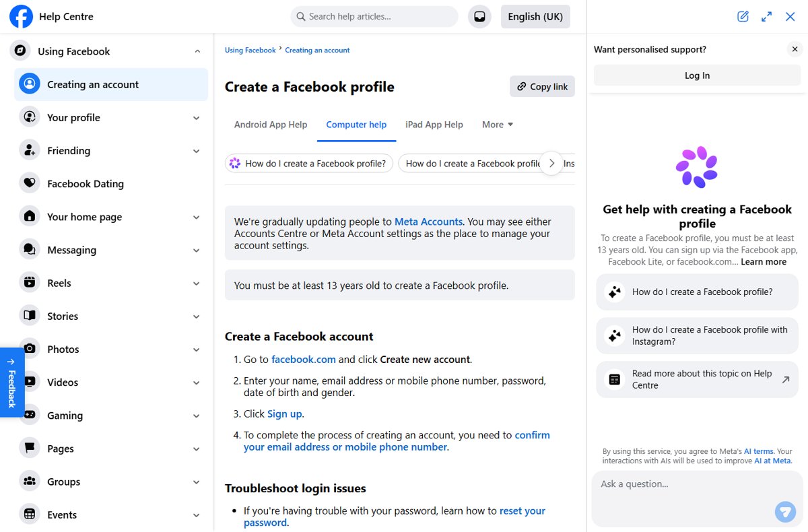The height and width of the screenshot is (532, 808).
Task: Click the Creating an account person icon
Action: pyautogui.click(x=30, y=84)
